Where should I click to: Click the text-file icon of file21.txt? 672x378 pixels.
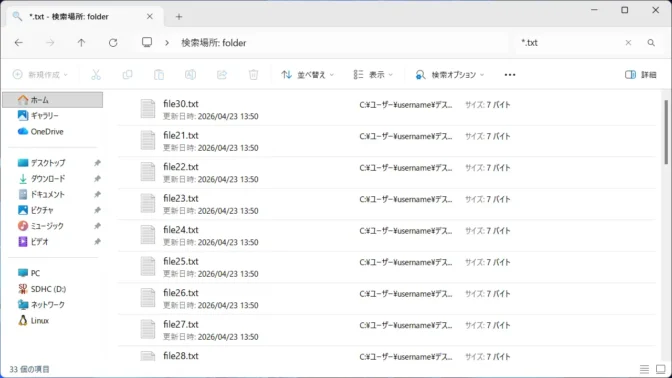[148, 140]
